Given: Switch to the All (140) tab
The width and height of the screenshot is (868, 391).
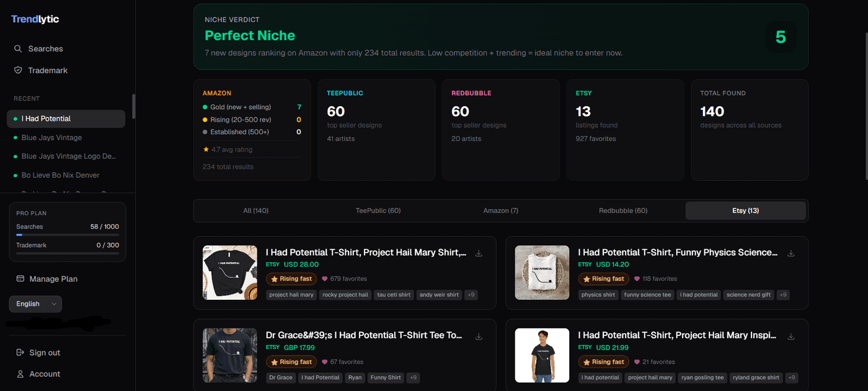Looking at the screenshot, I should (255, 211).
